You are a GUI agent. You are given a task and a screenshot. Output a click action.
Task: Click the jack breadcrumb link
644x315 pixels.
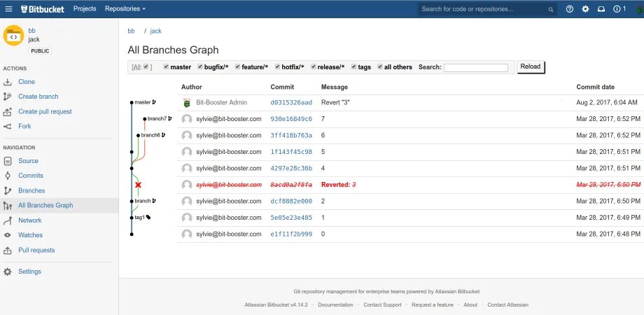point(155,31)
